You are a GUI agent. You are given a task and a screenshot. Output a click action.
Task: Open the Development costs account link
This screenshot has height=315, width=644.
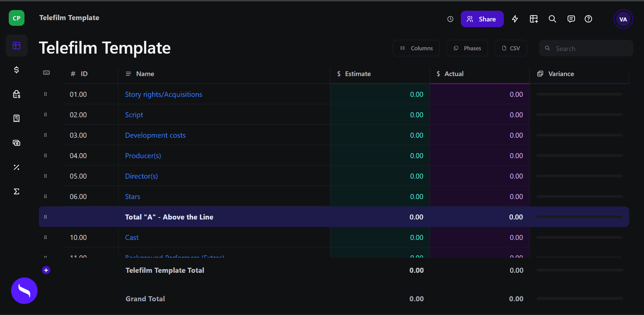pyautogui.click(x=155, y=135)
